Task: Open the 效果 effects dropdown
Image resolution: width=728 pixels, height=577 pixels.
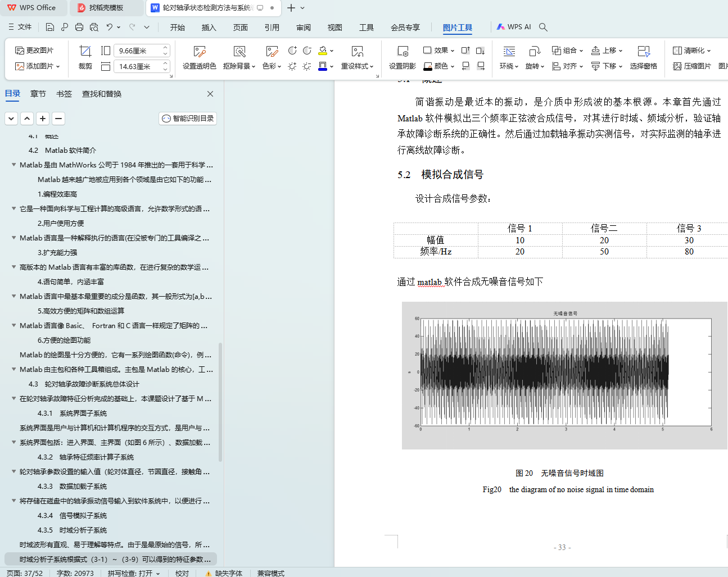Action: click(x=439, y=51)
